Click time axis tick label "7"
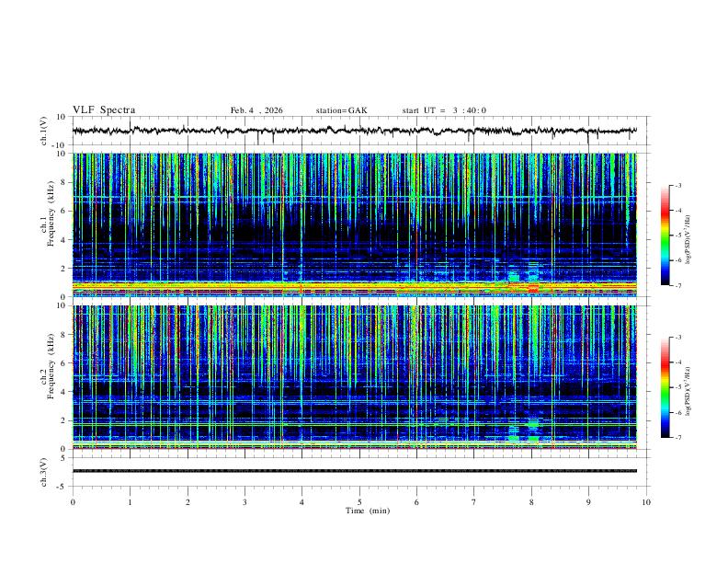Image resolution: width=728 pixels, height=563 pixels. (x=474, y=502)
